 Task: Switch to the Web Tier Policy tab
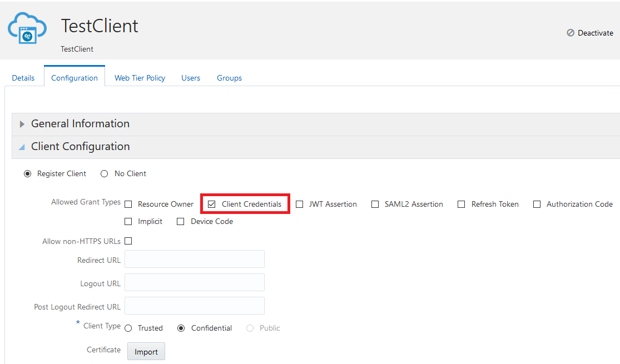[x=140, y=78]
